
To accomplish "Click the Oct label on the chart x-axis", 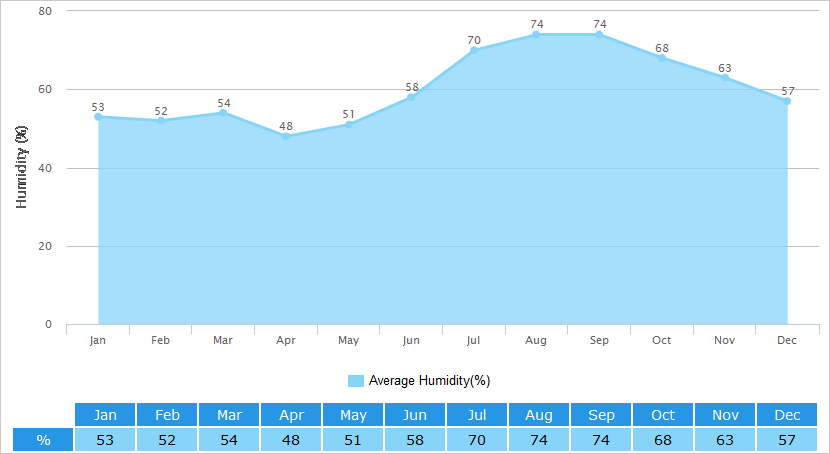I will (662, 340).
